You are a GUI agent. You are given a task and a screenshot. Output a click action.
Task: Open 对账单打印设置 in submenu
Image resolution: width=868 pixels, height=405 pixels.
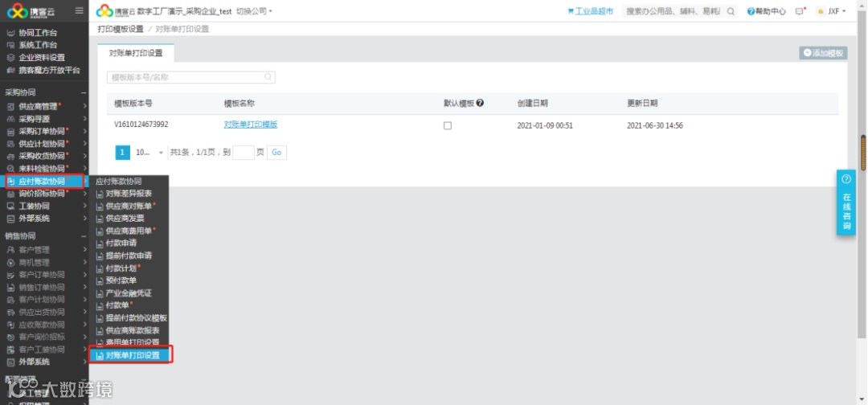click(132, 355)
